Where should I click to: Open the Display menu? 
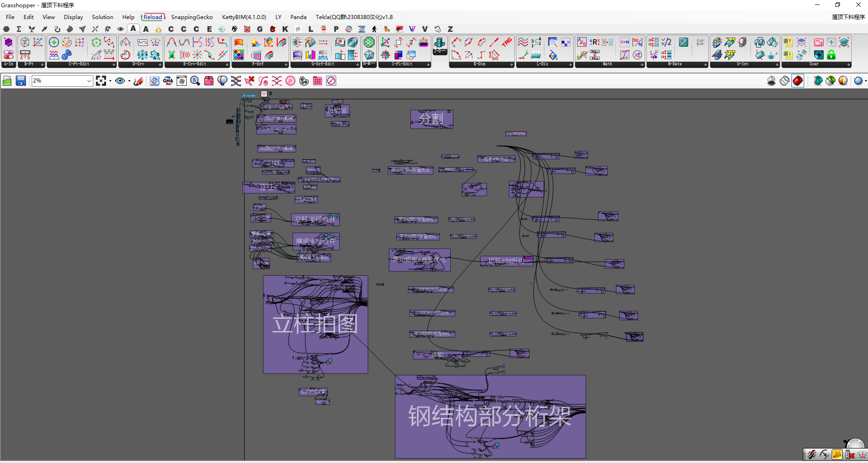tap(73, 17)
